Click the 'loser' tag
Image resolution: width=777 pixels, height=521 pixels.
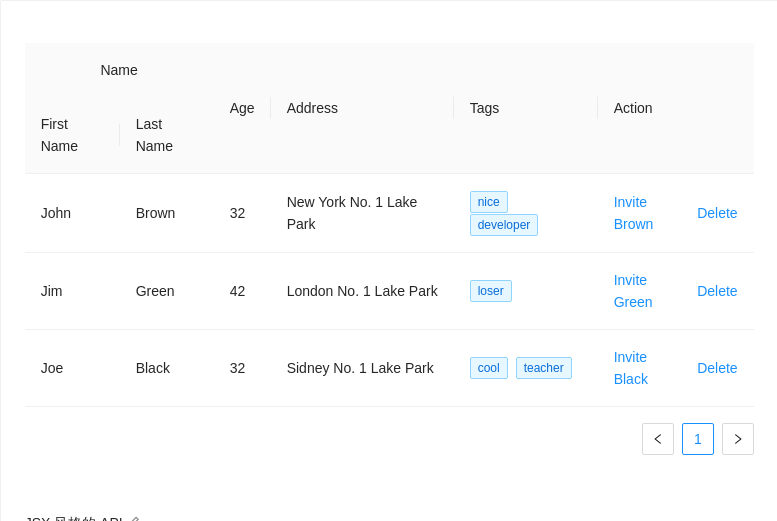[x=490, y=291]
